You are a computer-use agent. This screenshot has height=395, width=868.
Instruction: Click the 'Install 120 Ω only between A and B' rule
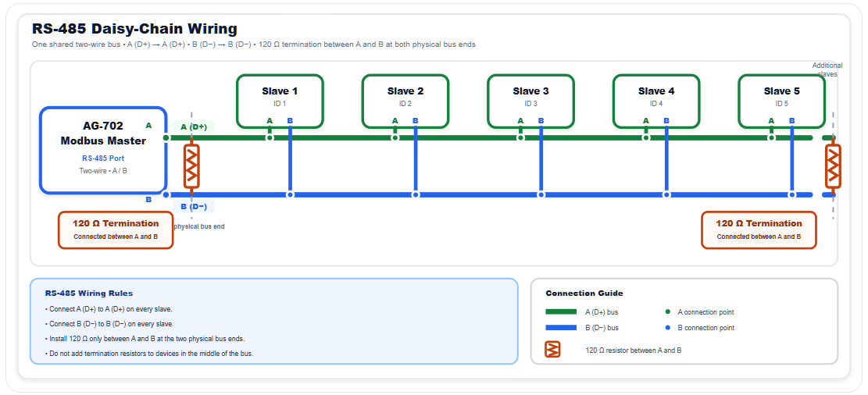[x=145, y=339]
